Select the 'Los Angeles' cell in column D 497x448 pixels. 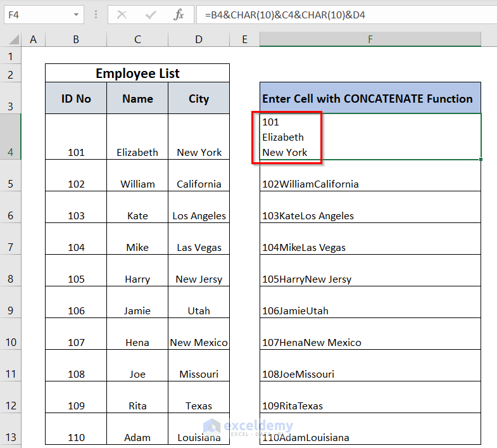coord(199,207)
